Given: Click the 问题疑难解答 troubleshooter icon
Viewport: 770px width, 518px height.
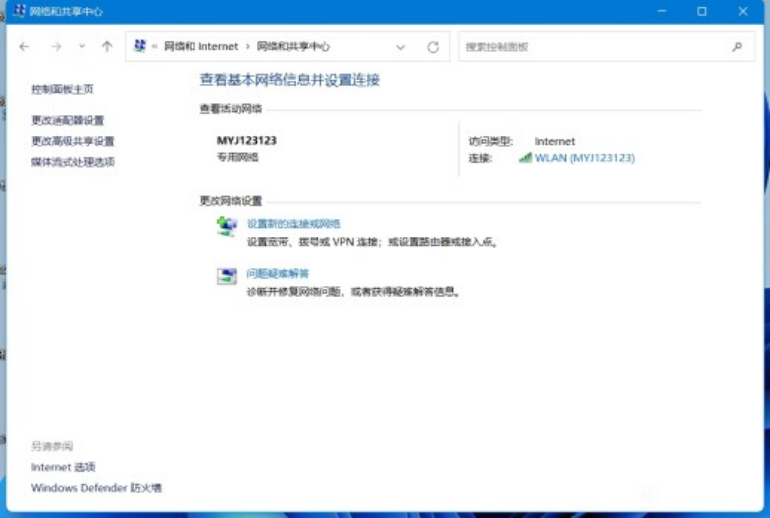Looking at the screenshot, I should [x=227, y=277].
